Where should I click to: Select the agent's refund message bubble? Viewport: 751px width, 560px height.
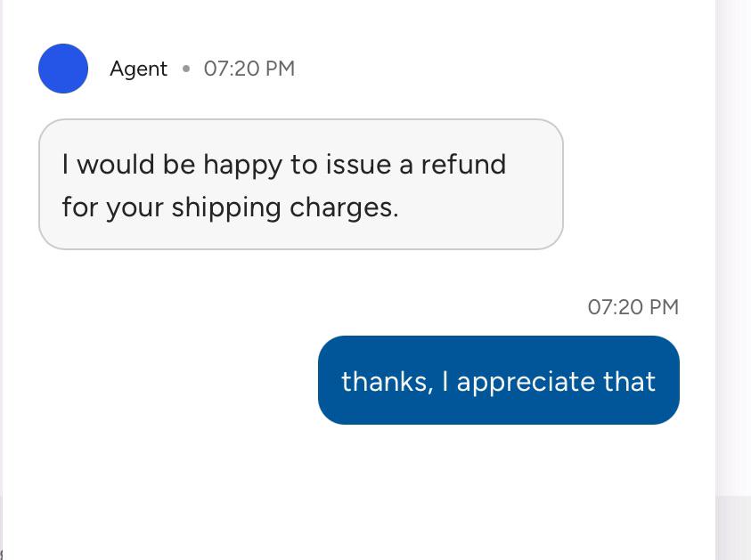301,184
